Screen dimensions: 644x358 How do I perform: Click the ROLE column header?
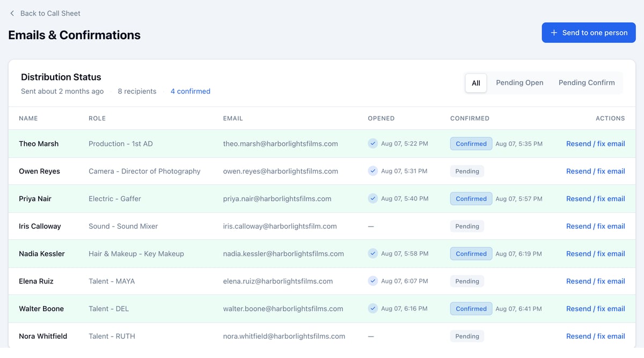tap(97, 118)
